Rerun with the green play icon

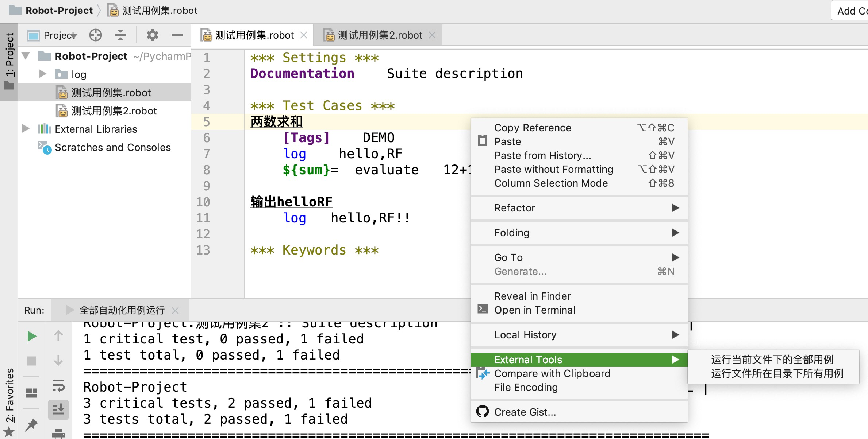click(x=32, y=336)
